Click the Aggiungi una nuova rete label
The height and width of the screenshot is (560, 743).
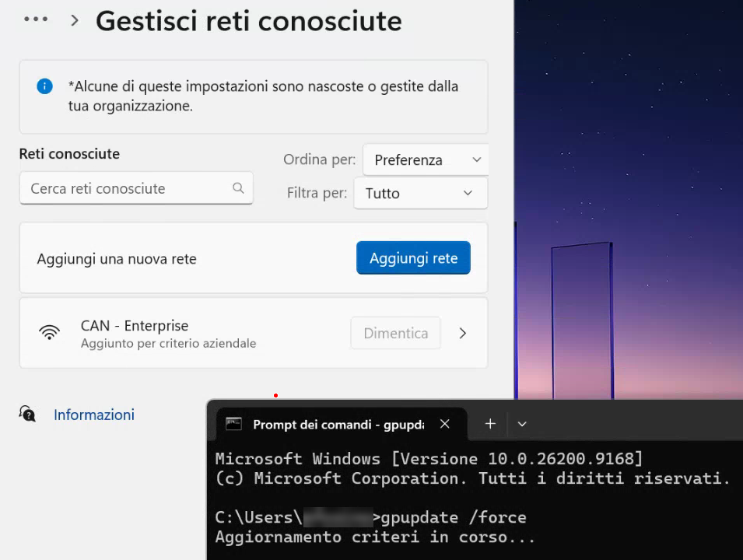[x=117, y=259]
